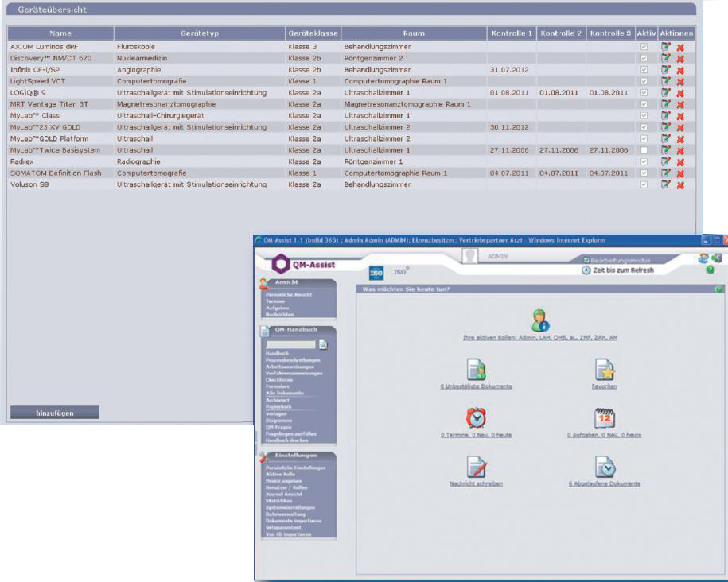Screen dimensions: 728x582
Task: Open Prozessbeschreibungen in QM-Handbuch menu
Action: pyautogui.click(x=293, y=360)
